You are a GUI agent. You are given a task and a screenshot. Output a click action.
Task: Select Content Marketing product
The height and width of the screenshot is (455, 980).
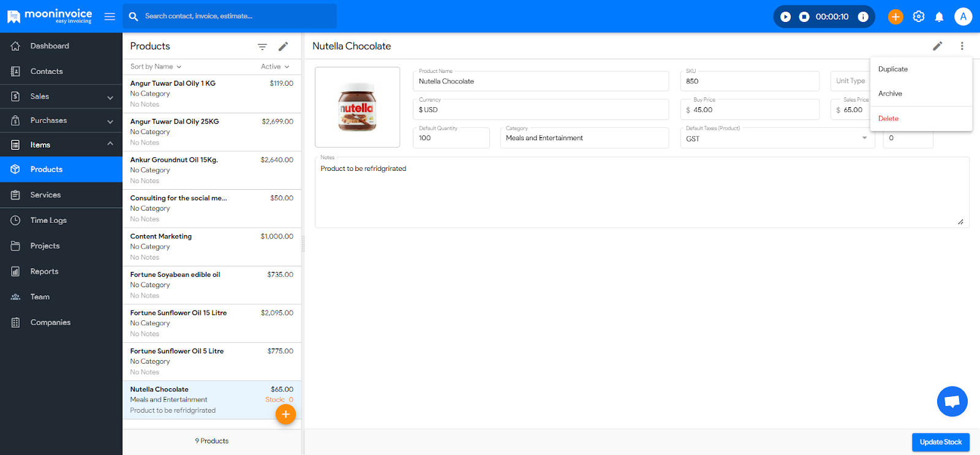212,247
